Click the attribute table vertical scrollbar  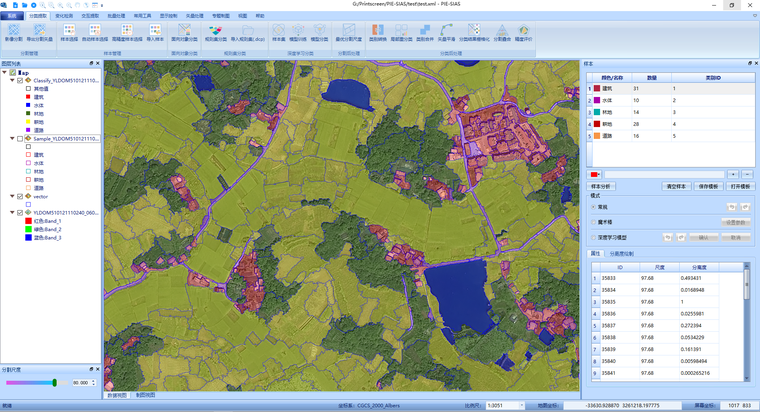(x=746, y=322)
